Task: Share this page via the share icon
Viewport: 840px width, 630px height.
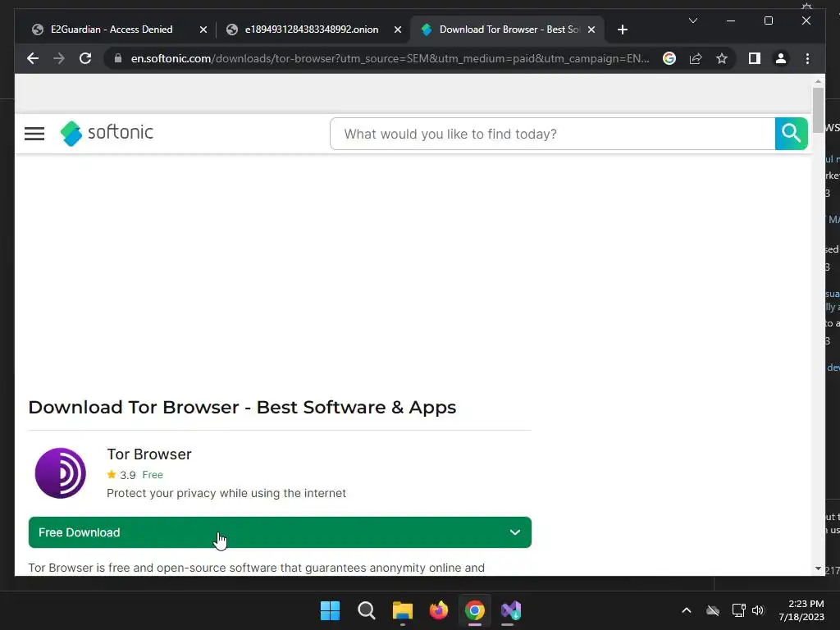Action: pos(696,58)
